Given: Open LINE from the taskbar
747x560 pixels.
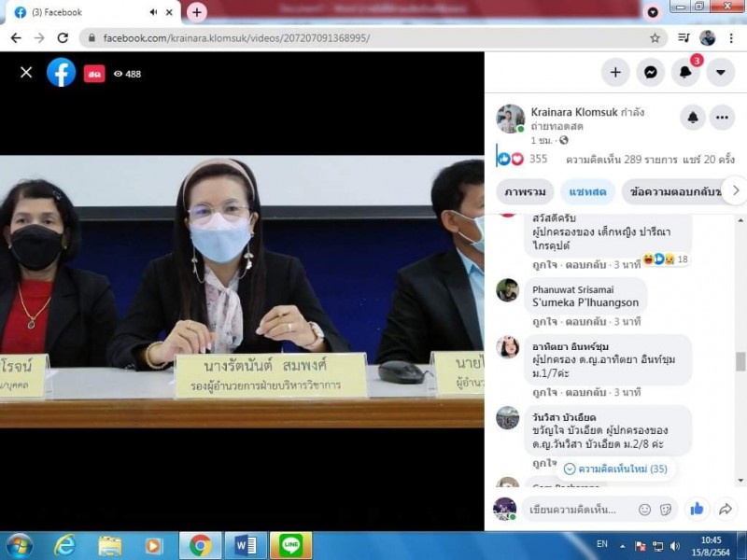Looking at the screenshot, I should 290,546.
